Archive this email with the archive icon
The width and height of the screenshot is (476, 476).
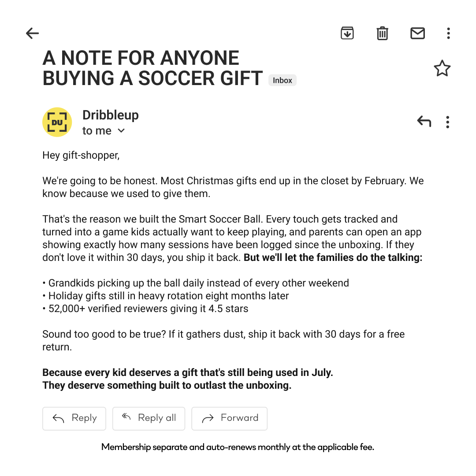(x=347, y=33)
